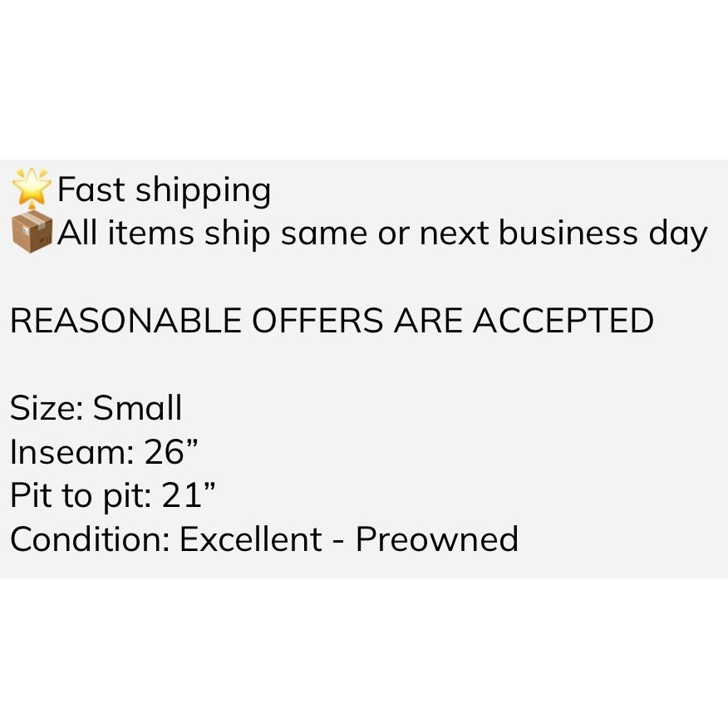728x728 pixels.
Task: Click the "Fast shipping" text
Action: tap(164, 190)
